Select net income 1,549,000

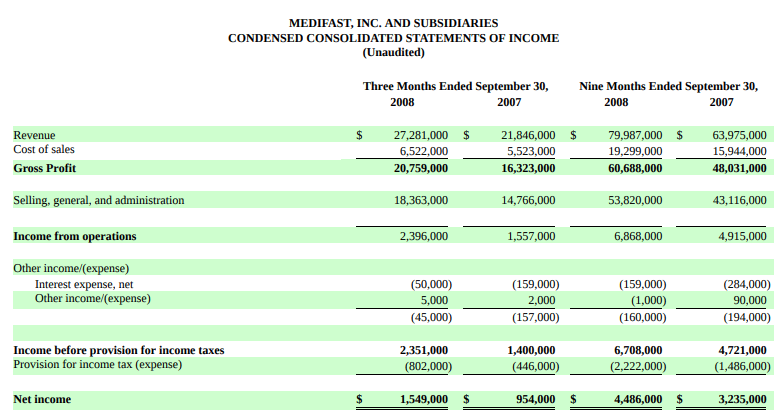423,399
